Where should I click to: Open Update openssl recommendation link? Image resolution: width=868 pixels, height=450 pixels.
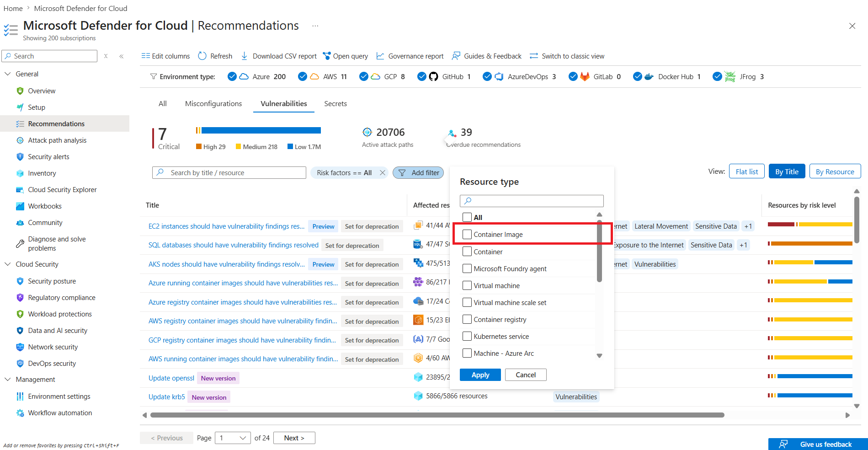pos(171,378)
